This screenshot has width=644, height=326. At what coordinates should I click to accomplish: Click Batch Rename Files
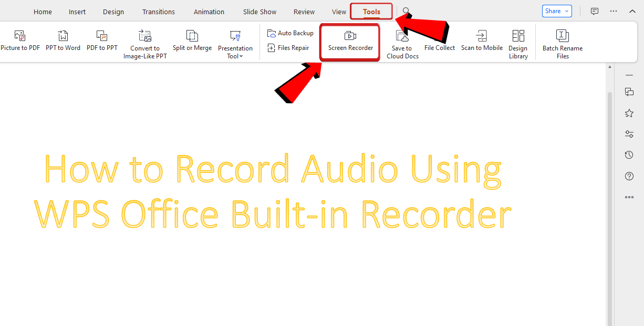(562, 42)
